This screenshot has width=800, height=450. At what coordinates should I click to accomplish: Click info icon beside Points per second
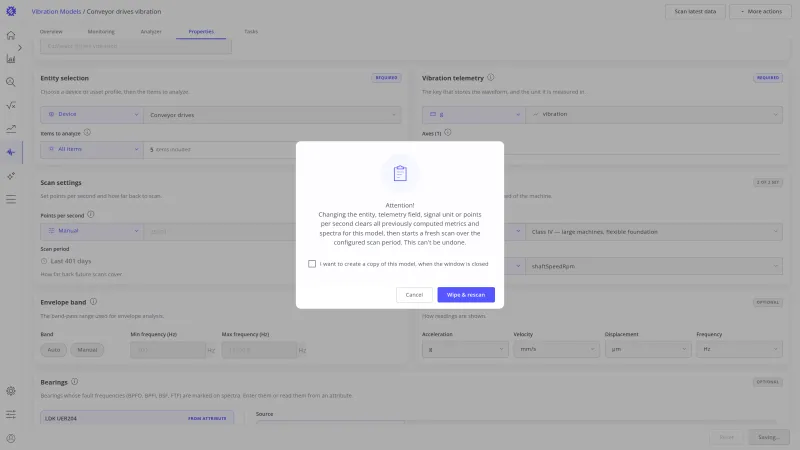point(91,214)
